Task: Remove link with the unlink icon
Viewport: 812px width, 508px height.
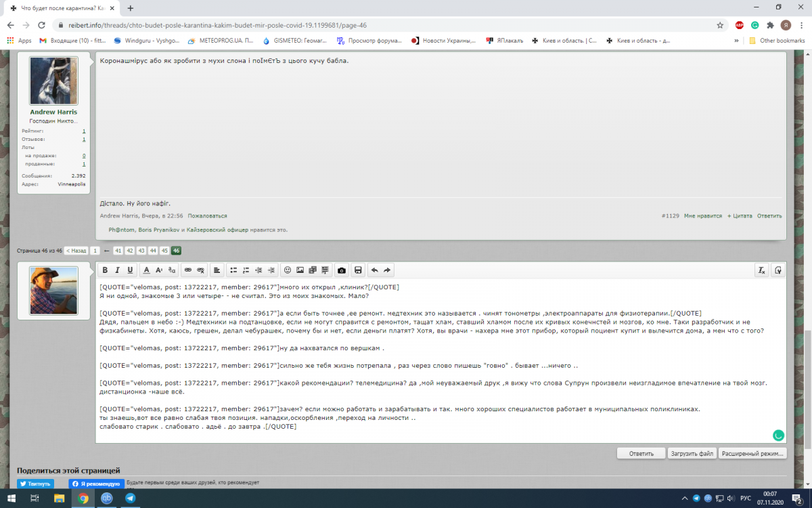Action: pyautogui.click(x=201, y=270)
